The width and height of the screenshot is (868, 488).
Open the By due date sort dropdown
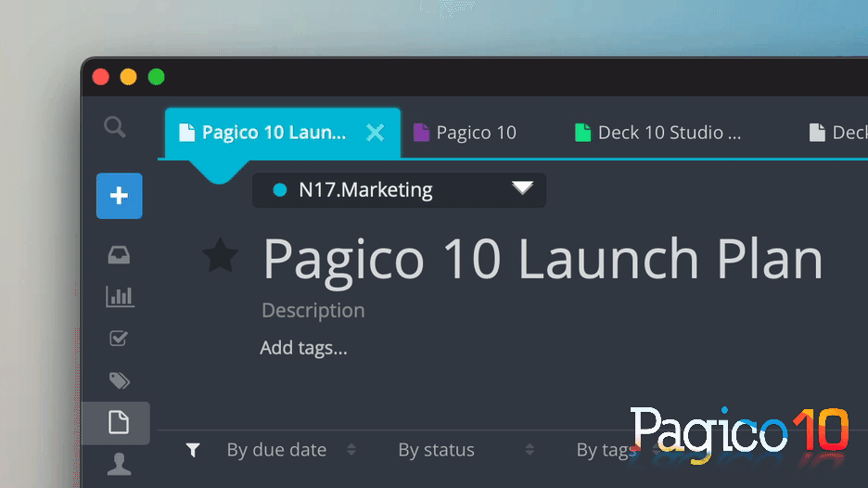(x=290, y=450)
